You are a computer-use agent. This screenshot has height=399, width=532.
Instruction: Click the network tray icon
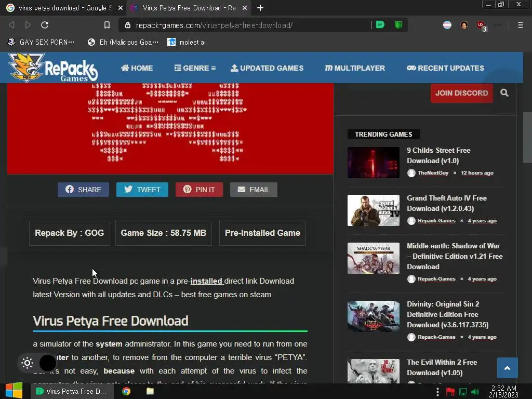463,392
